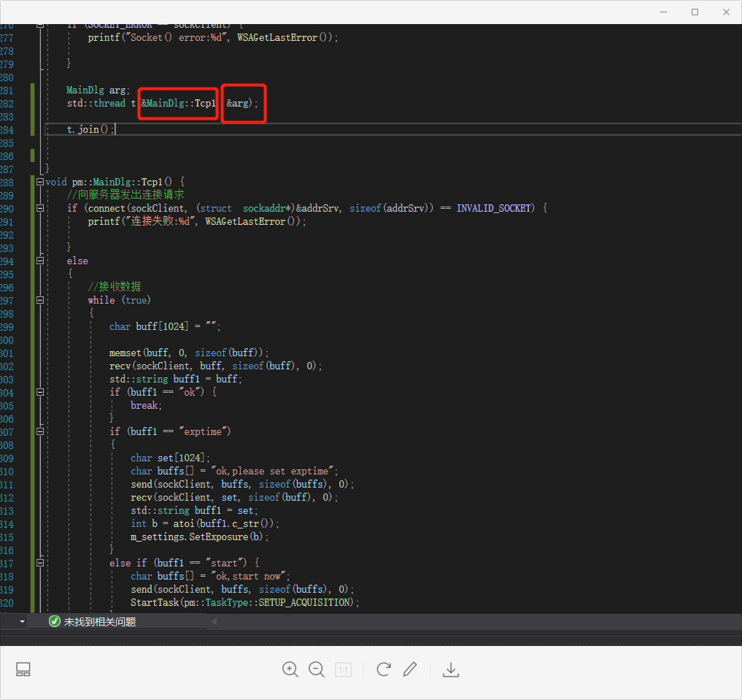Click on 'MainDlg arg;' declaration
This screenshot has width=742, height=700.
(98, 90)
